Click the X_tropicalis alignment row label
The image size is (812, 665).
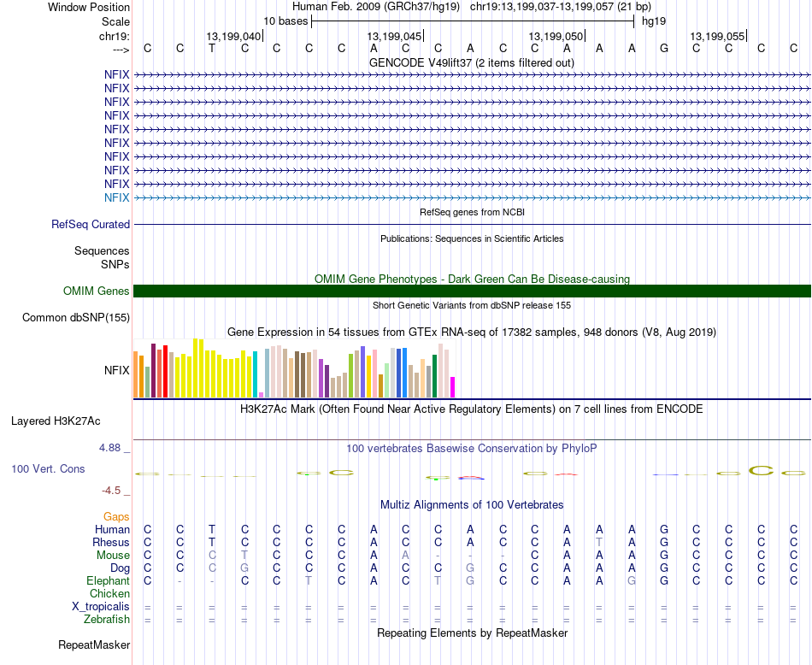click(101, 607)
